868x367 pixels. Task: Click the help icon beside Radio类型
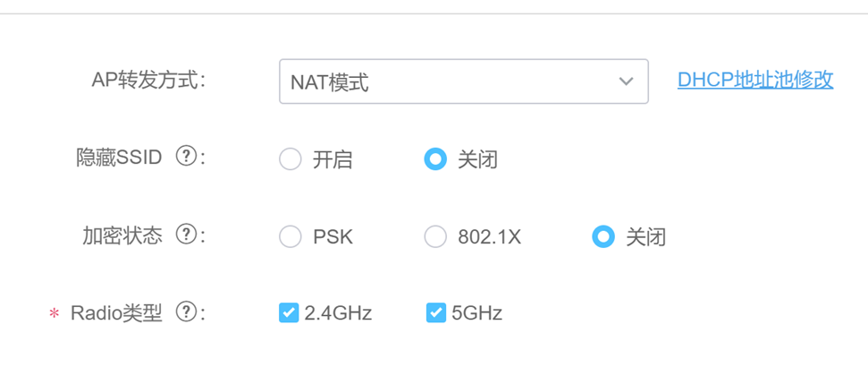(186, 312)
